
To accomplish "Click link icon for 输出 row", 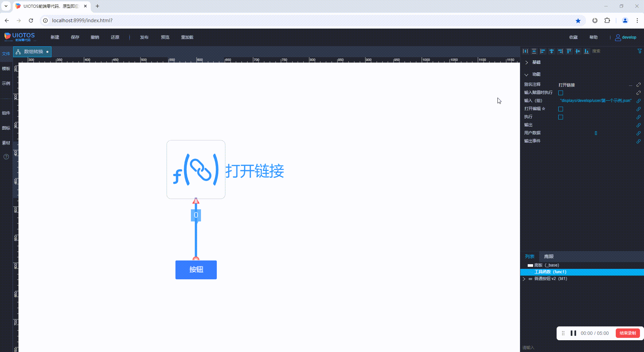I will pos(639,125).
